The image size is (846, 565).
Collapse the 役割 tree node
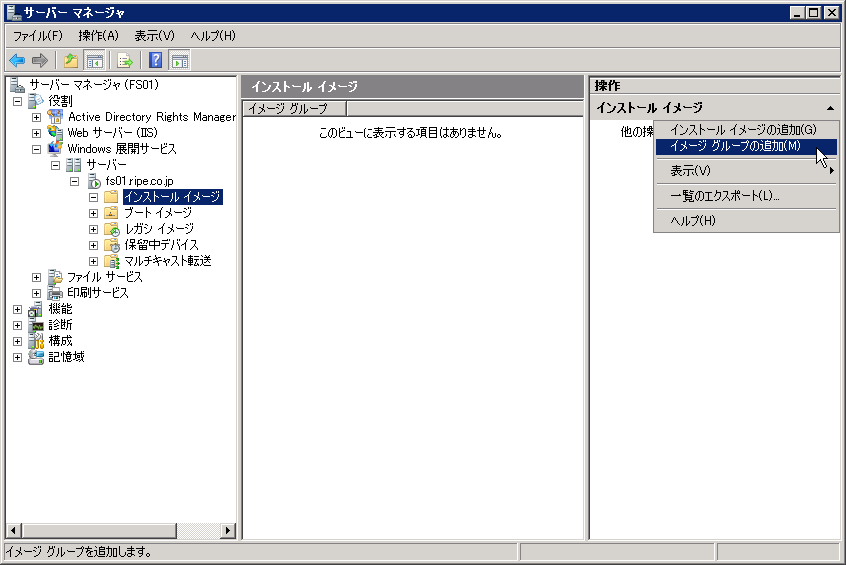tap(17, 101)
